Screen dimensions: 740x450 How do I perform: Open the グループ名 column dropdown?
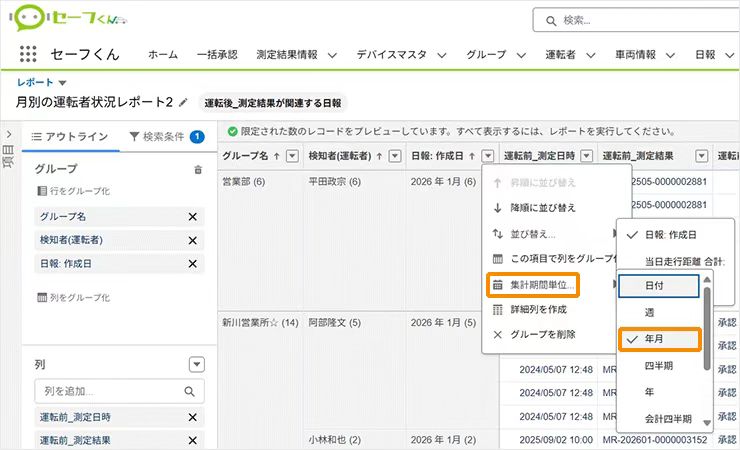(293, 156)
